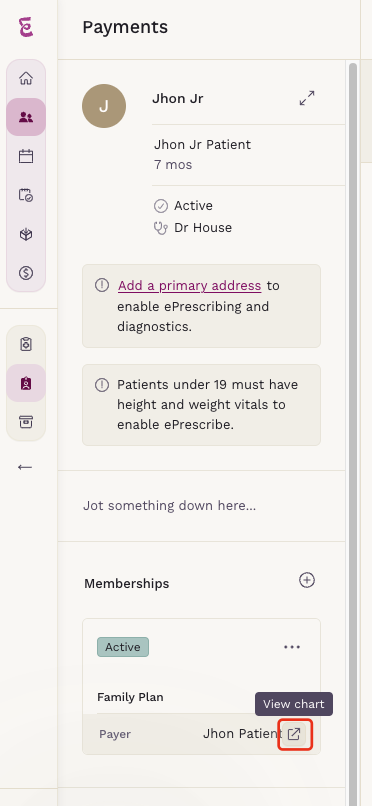Click the Add a primary address link
The width and height of the screenshot is (372, 806).
point(189,286)
